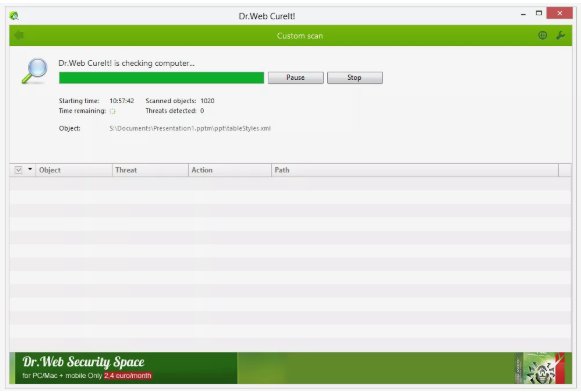Sort results by Threat column
The image size is (581, 392).
pyautogui.click(x=150, y=170)
